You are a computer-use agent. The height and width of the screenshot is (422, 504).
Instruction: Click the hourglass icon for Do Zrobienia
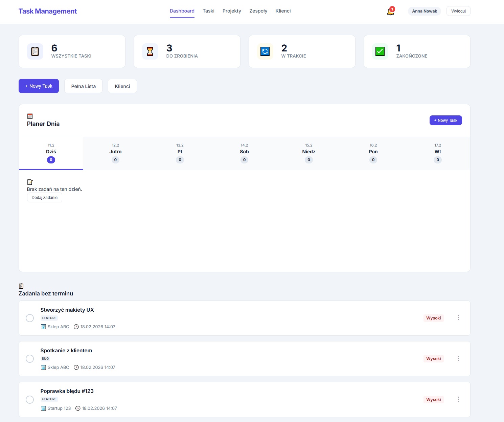[150, 51]
